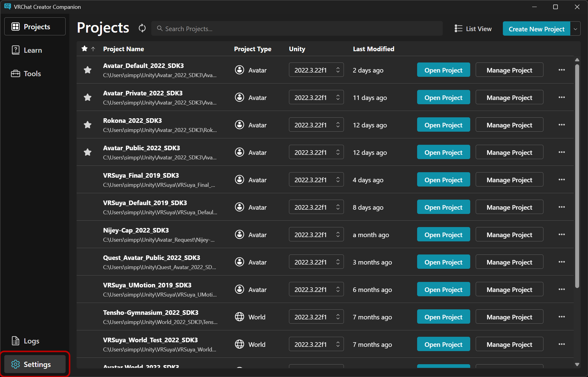
Task: Change Unity version for Avatar_Default_2022_SDK3
Action: (x=316, y=70)
